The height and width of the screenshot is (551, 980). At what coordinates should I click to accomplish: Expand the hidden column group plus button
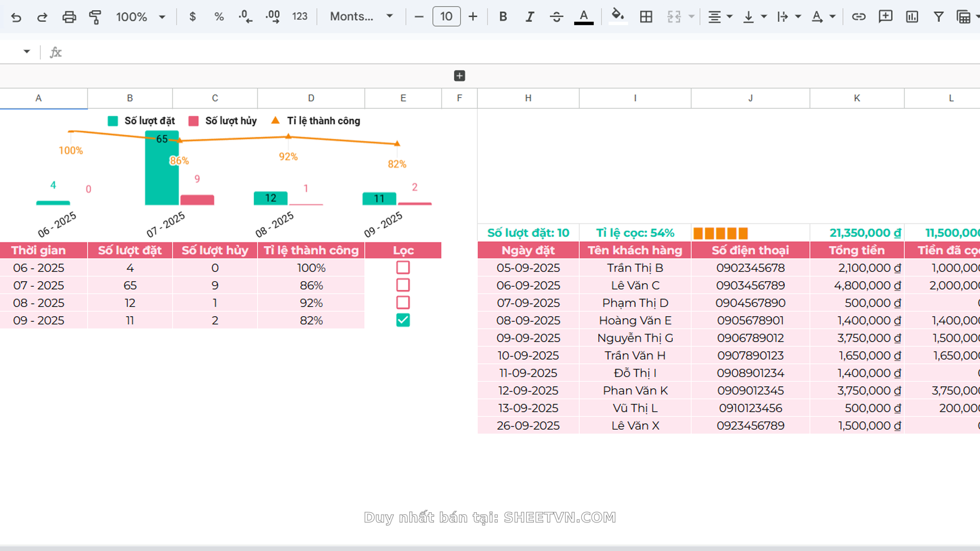click(x=459, y=76)
